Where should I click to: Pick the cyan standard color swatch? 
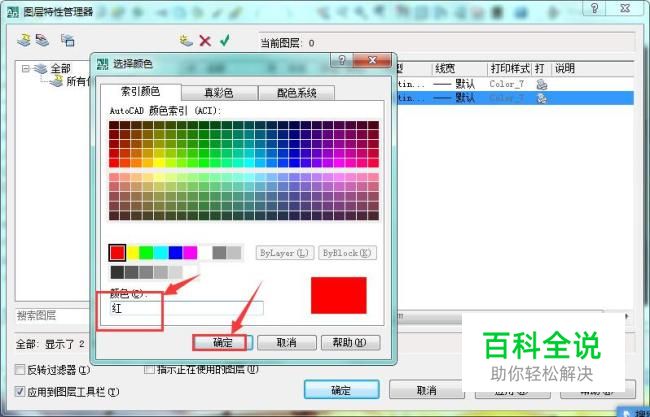pos(161,253)
